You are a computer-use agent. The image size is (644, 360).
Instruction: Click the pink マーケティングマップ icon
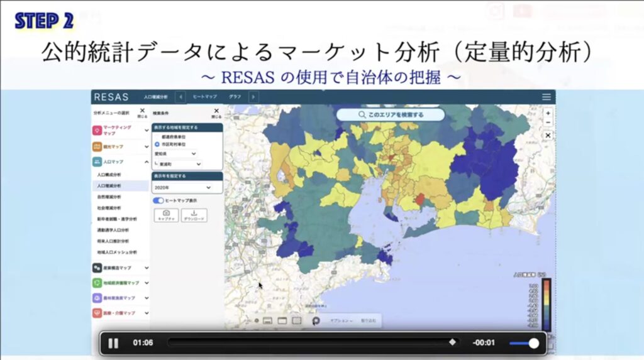click(97, 131)
